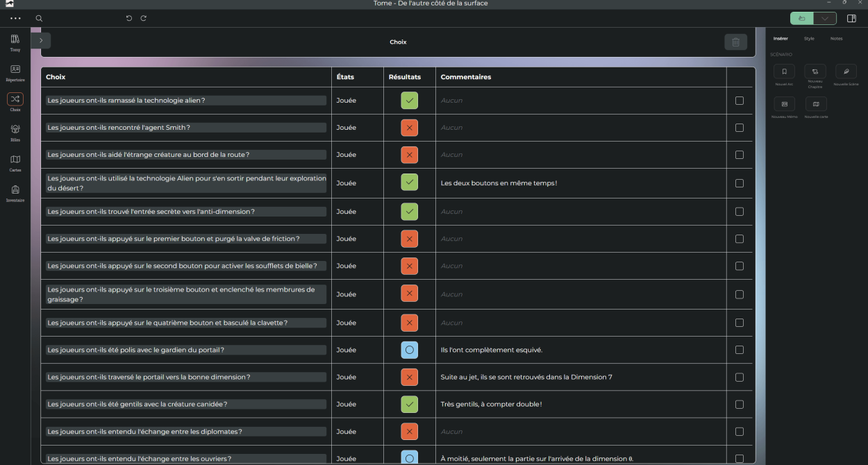Image resolution: width=868 pixels, height=465 pixels.
Task: Click the trash delete icon in Choix header
Action: point(735,42)
